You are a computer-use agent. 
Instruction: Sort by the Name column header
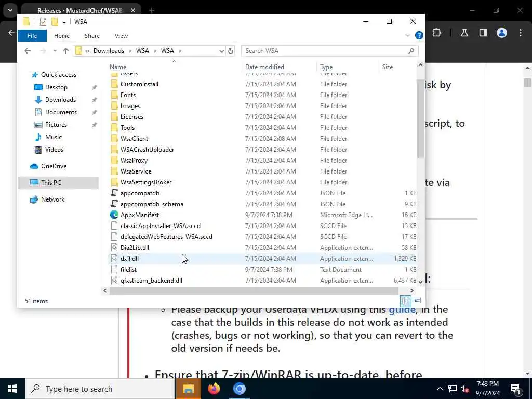click(x=118, y=67)
